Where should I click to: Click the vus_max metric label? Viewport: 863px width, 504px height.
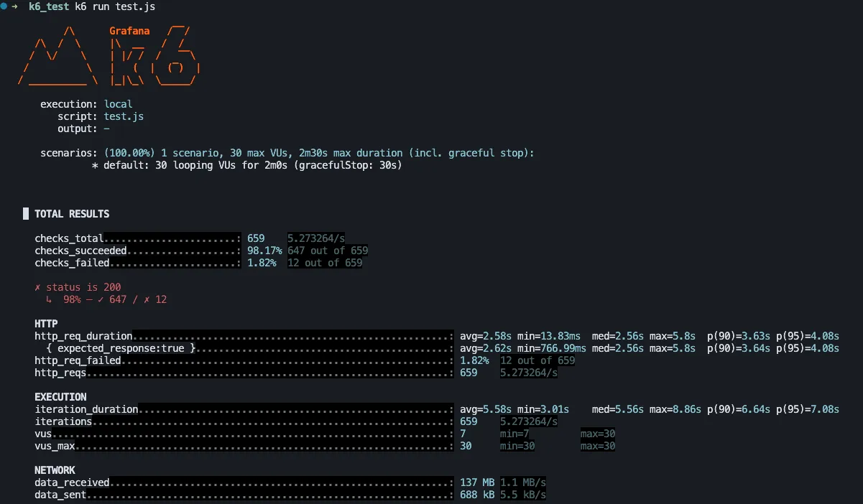[55, 446]
